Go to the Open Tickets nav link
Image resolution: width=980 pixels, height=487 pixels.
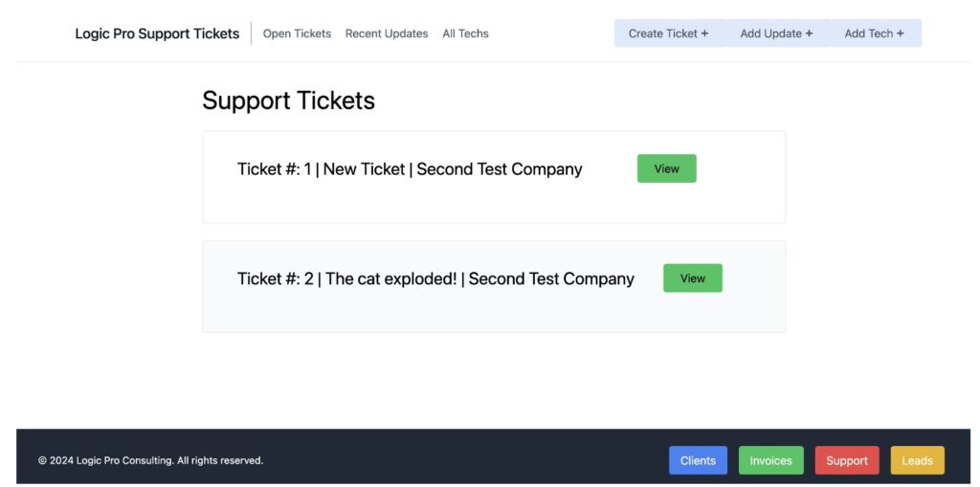[x=297, y=33]
